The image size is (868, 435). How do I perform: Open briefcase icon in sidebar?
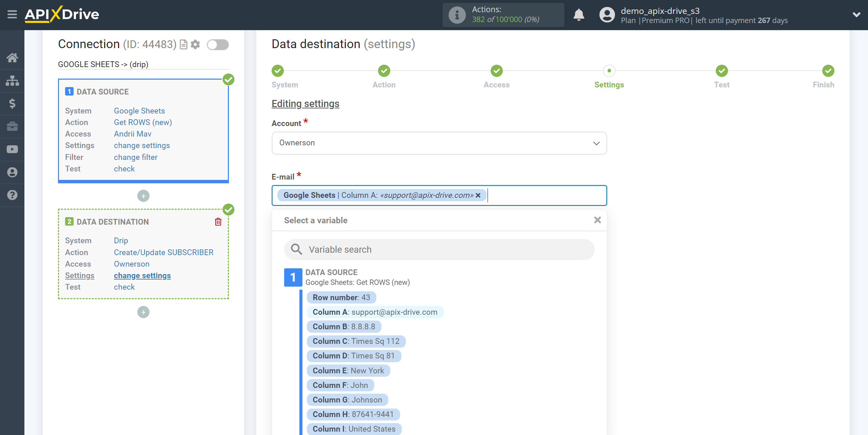12,126
